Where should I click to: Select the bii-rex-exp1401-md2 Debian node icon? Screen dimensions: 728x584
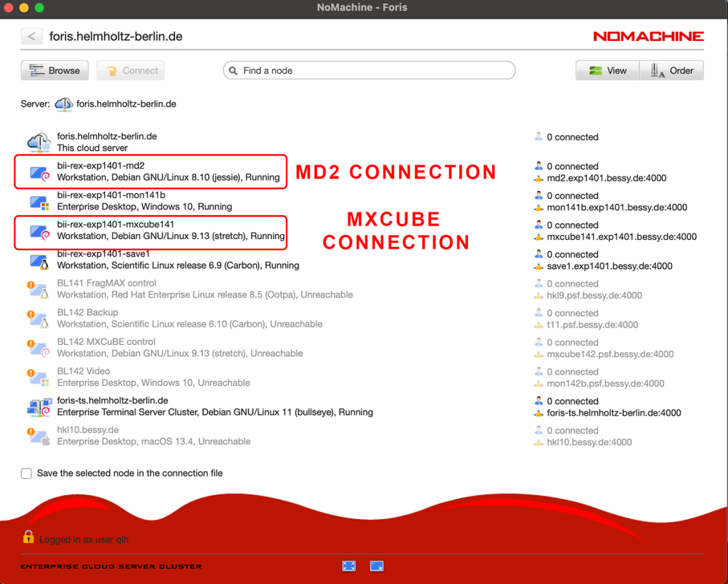click(x=40, y=173)
